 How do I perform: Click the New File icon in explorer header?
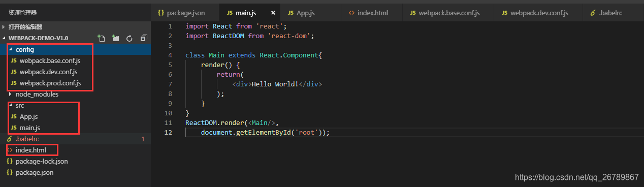[101, 38]
